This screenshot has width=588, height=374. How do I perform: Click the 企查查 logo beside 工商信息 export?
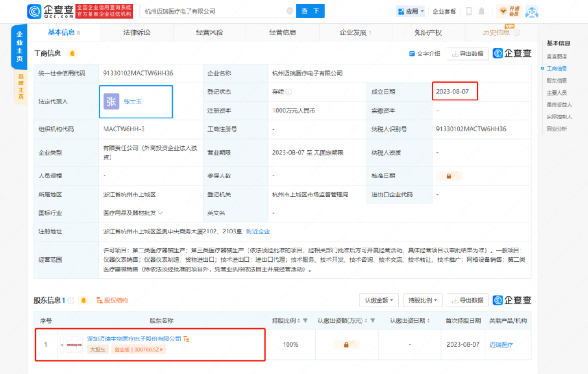pos(512,53)
